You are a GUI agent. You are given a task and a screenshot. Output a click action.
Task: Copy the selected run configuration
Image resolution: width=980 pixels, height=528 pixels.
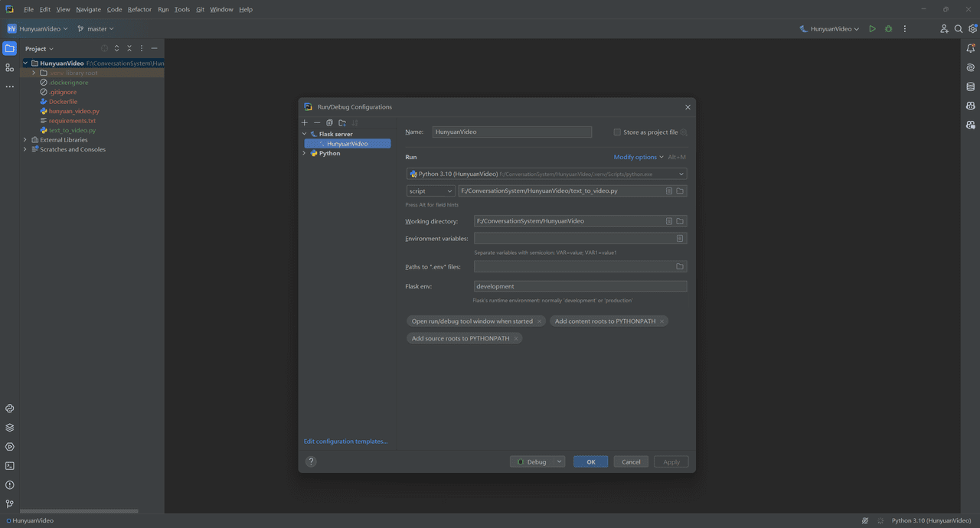(x=329, y=122)
